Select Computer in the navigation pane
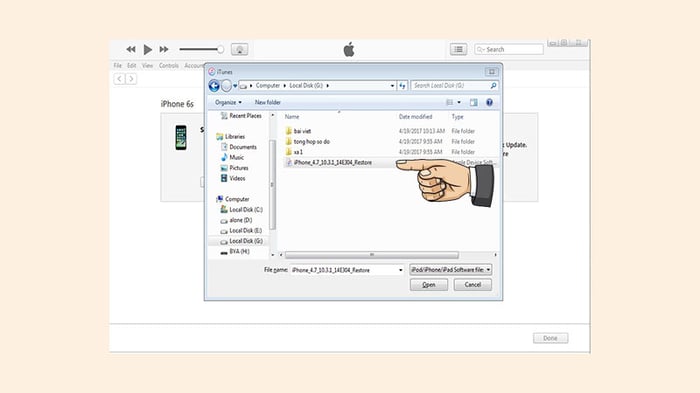This screenshot has height=393, width=700. pos(233,199)
